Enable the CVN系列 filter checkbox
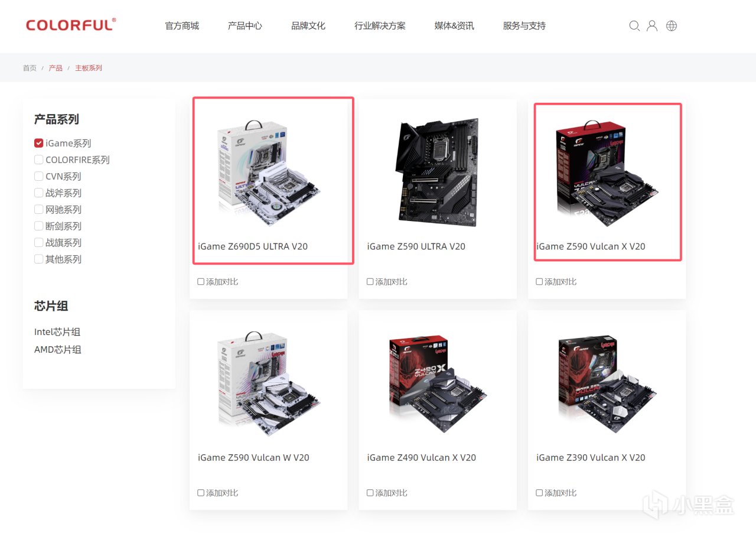Screen dimensions: 756x533 pyautogui.click(x=39, y=176)
